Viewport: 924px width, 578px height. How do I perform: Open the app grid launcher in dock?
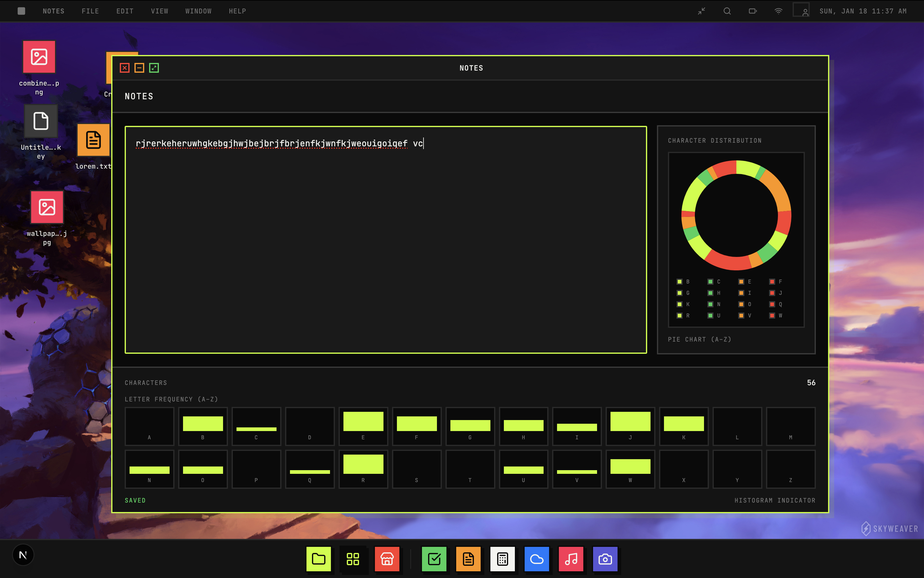pyautogui.click(x=353, y=559)
